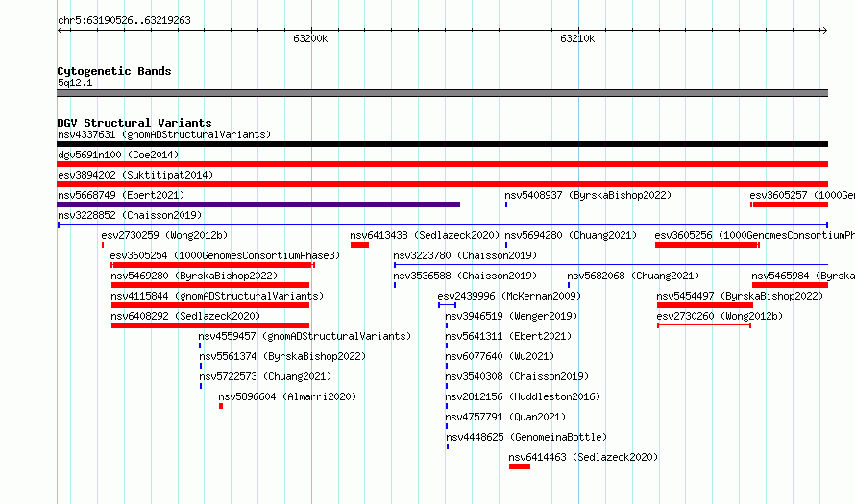Click nsv3540308 (Chaisson2019) label

point(517,376)
